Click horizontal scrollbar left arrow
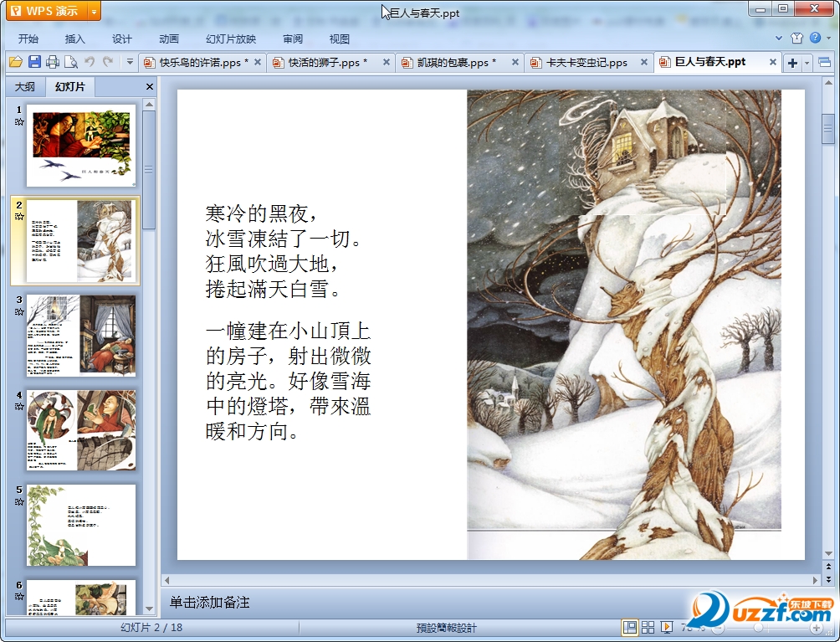Screen dimensions: 840x642 166,580
